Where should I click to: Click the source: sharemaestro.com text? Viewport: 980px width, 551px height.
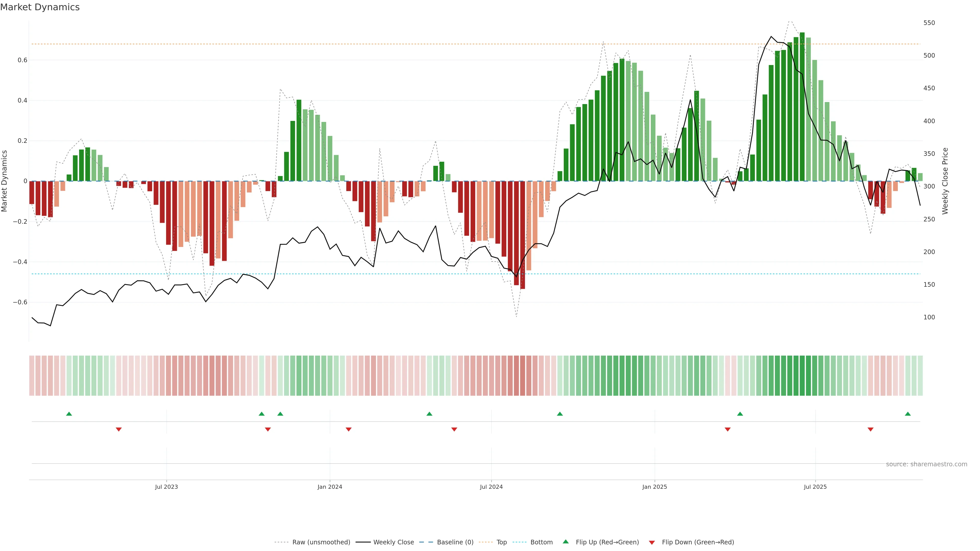pyautogui.click(x=926, y=464)
